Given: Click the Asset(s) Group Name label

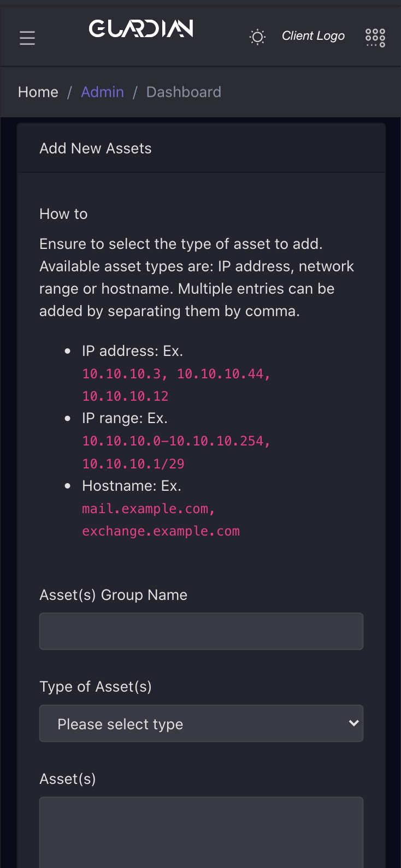Looking at the screenshot, I should click(x=113, y=594).
